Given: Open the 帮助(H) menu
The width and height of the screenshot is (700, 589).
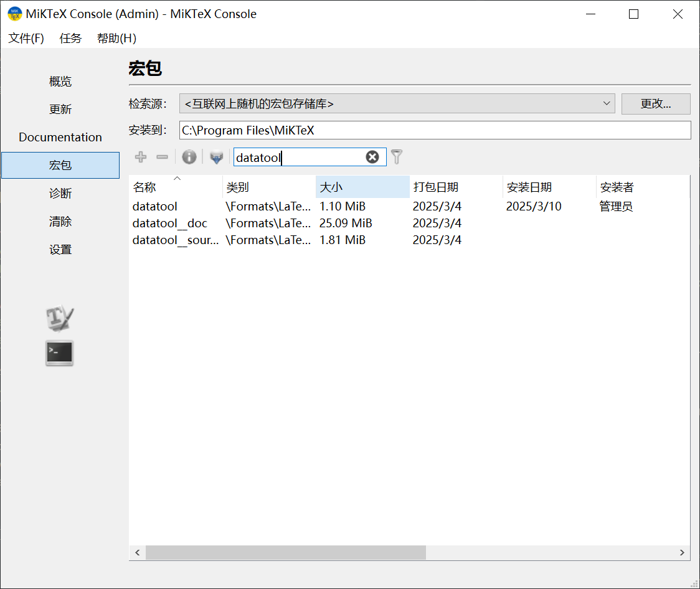Looking at the screenshot, I should 116,39.
